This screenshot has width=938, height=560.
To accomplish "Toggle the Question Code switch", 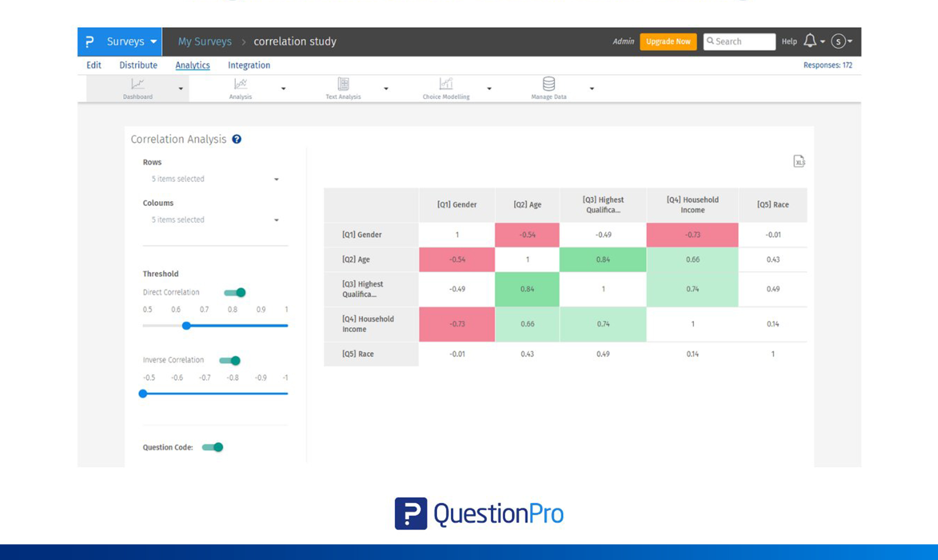I will coord(213,447).
